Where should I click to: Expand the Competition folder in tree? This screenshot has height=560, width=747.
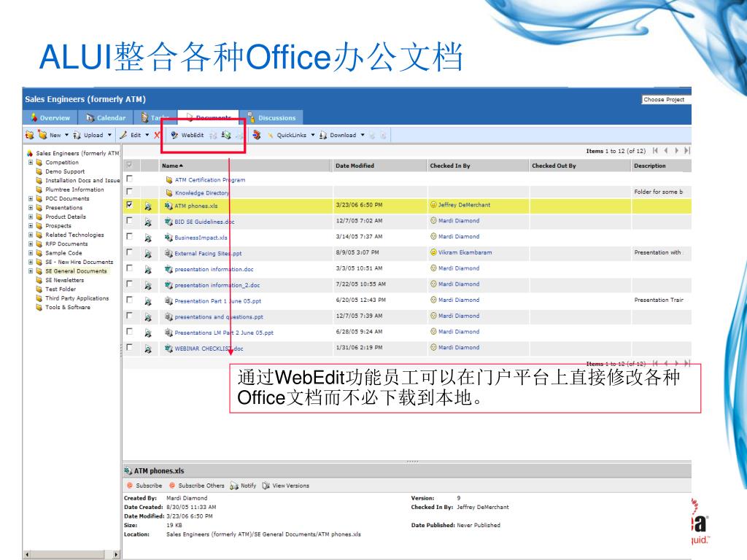click(x=31, y=163)
